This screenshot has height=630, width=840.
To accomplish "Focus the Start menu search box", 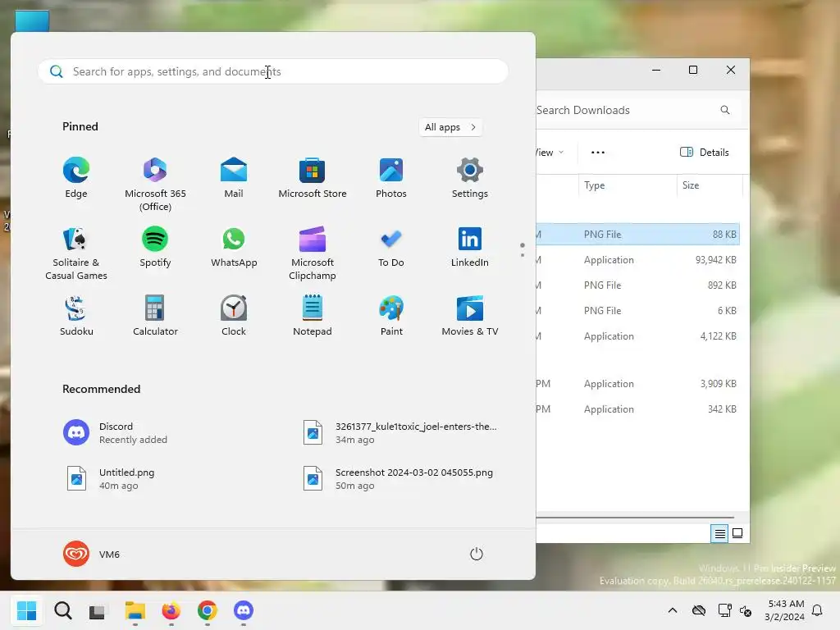I will [273, 71].
